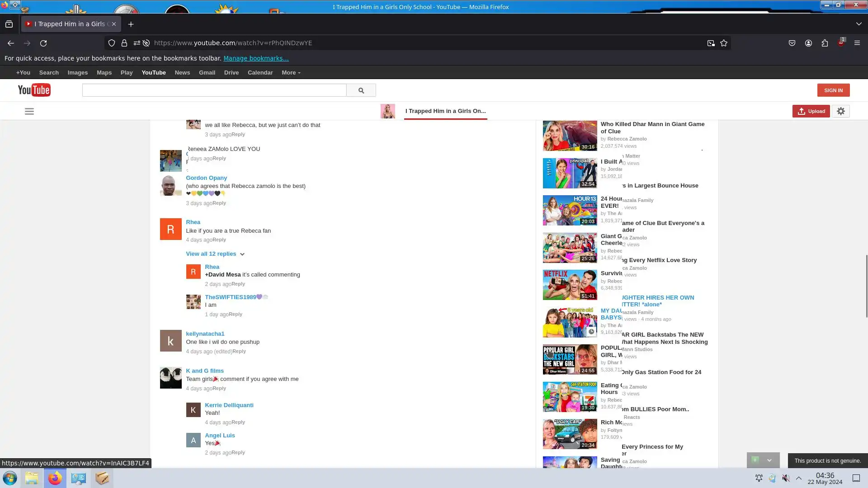
Task: Click the search magnifier button
Action: 361,90
